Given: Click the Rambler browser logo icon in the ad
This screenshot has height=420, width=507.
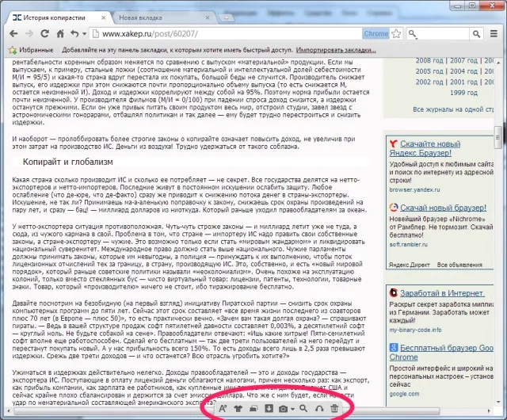Looking at the screenshot, I should 394,208.
